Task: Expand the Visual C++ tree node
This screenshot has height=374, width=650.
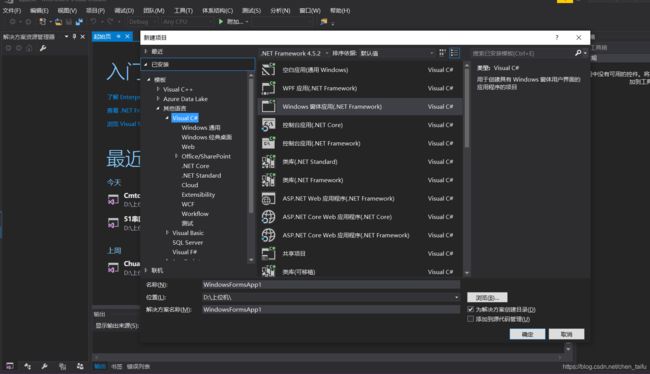Action: click(158, 89)
